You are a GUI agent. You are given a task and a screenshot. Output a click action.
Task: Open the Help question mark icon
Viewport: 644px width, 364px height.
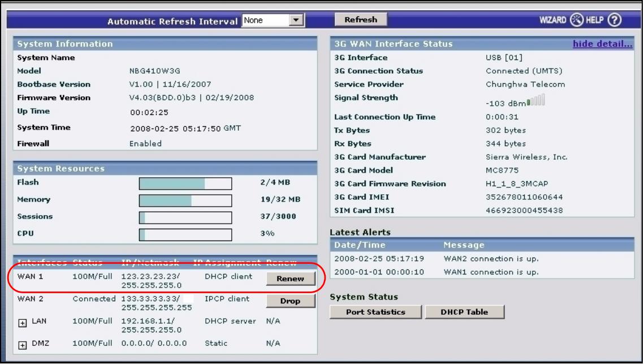615,20
